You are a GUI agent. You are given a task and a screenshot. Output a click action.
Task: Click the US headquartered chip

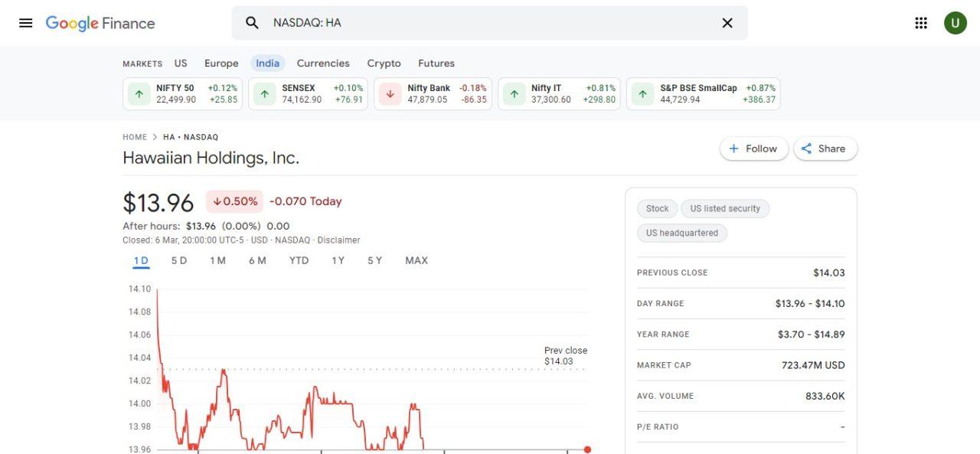tap(682, 233)
